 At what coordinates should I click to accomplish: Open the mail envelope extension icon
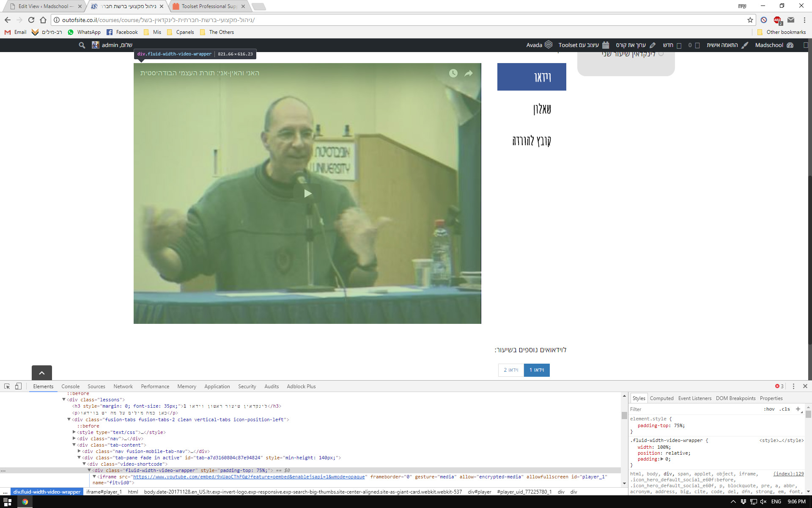[791, 20]
